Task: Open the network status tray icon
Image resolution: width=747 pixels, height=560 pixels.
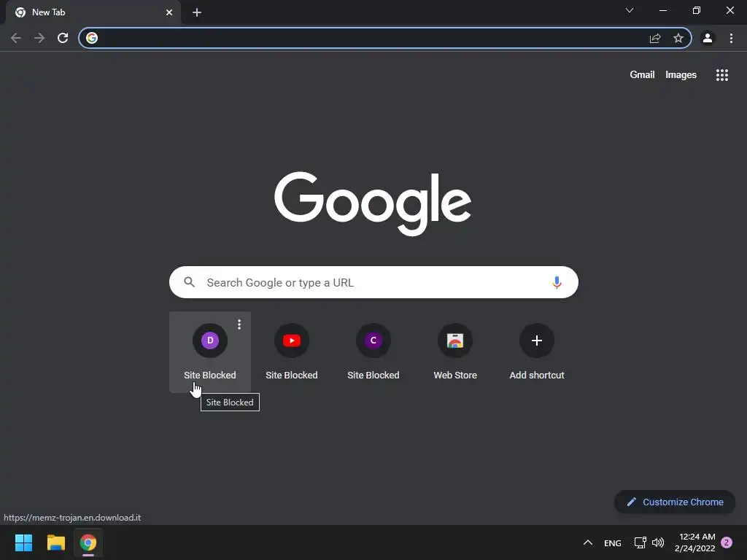Action: point(640,542)
